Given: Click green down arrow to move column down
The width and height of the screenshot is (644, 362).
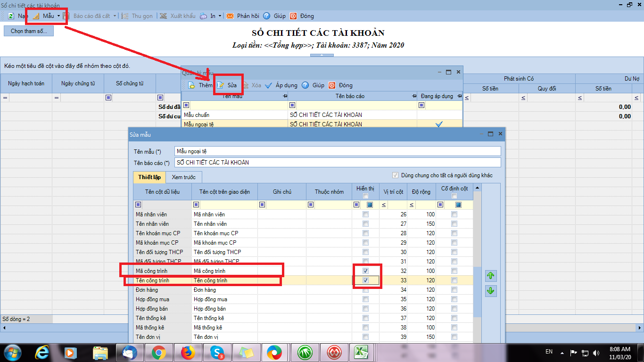Looking at the screenshot, I should 490,291.
